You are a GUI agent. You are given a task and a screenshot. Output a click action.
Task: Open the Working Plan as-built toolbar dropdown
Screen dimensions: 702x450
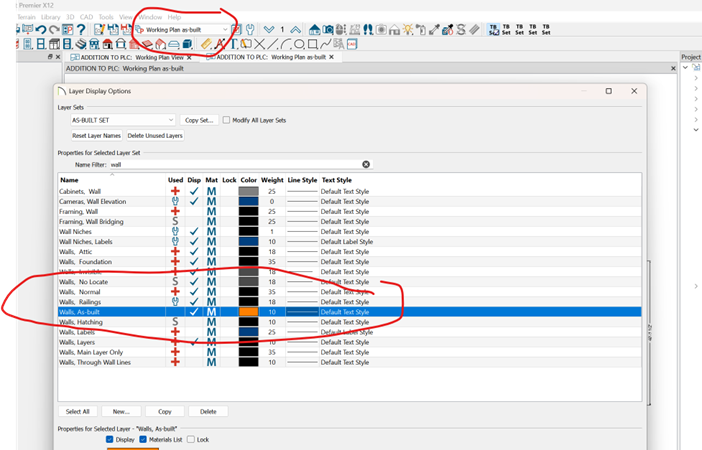236,30
